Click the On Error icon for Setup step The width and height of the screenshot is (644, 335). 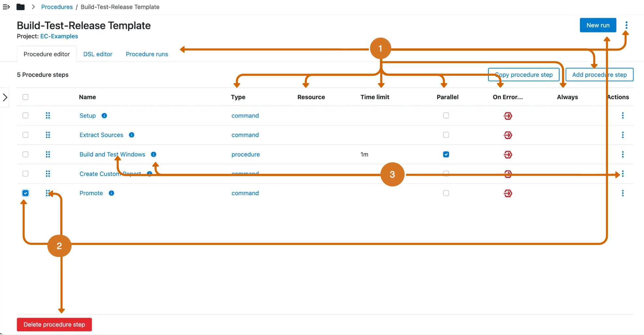click(x=508, y=116)
